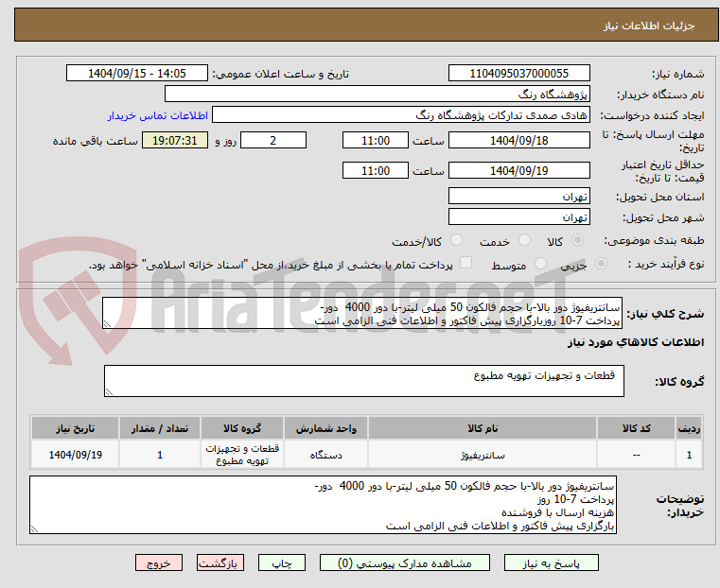Grab resize handle of توضیحات خریدار box

[34, 528]
